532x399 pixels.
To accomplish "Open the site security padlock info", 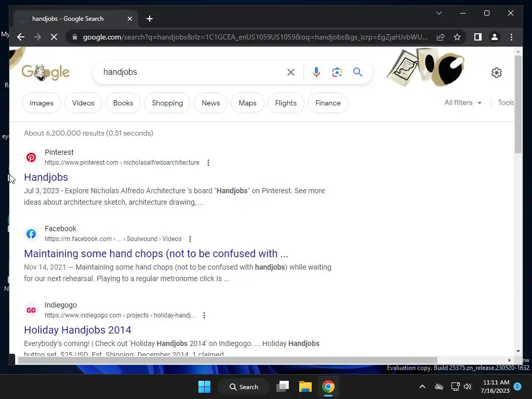I will pos(75,37).
